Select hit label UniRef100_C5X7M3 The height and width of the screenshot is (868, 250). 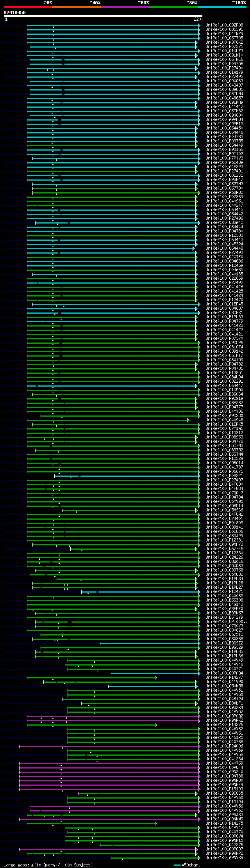pyautogui.click(x=224, y=446)
